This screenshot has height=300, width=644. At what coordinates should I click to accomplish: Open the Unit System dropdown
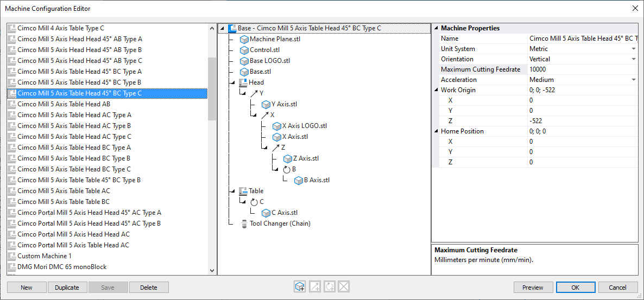point(634,49)
